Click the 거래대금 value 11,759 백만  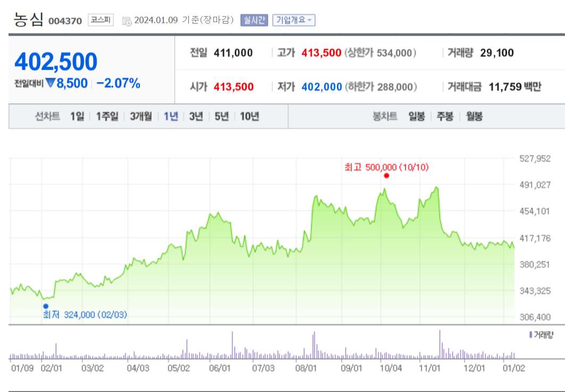click(x=515, y=87)
